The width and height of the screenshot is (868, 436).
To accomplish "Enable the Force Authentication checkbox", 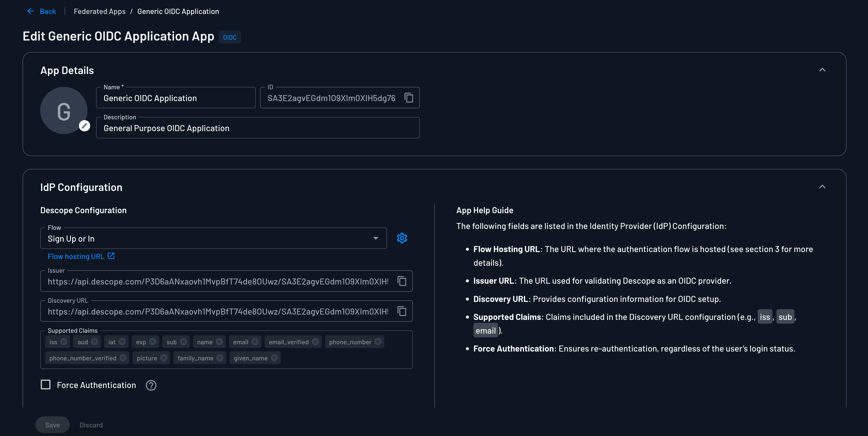I will (x=45, y=385).
